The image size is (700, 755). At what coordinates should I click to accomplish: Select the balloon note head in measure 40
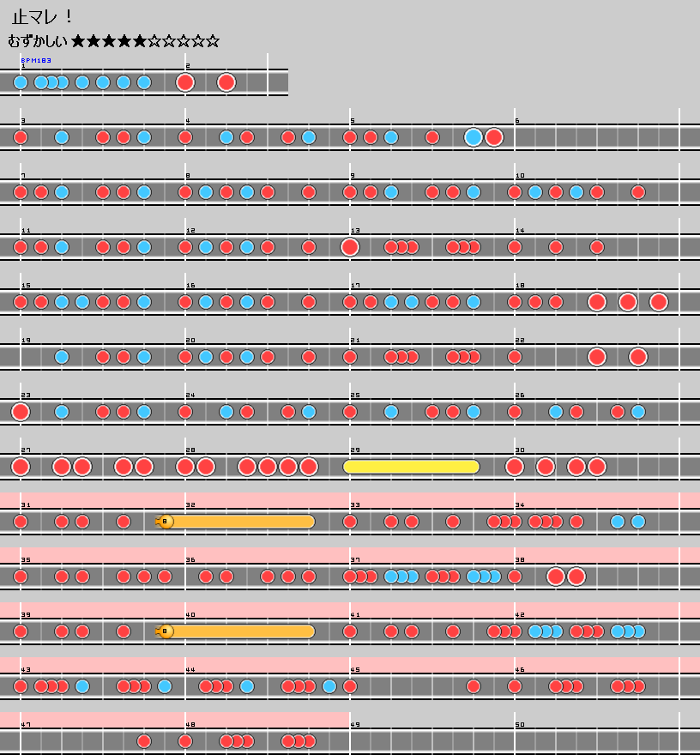pyautogui.click(x=166, y=631)
